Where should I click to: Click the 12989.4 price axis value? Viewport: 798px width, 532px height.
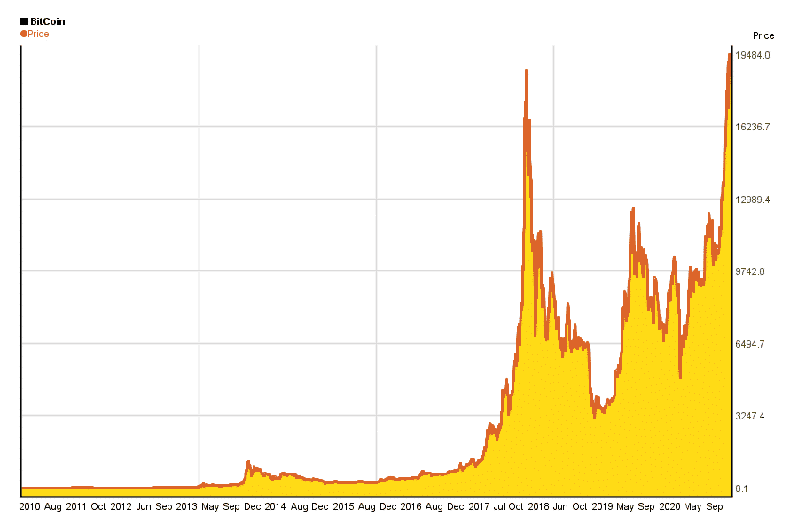coord(753,199)
